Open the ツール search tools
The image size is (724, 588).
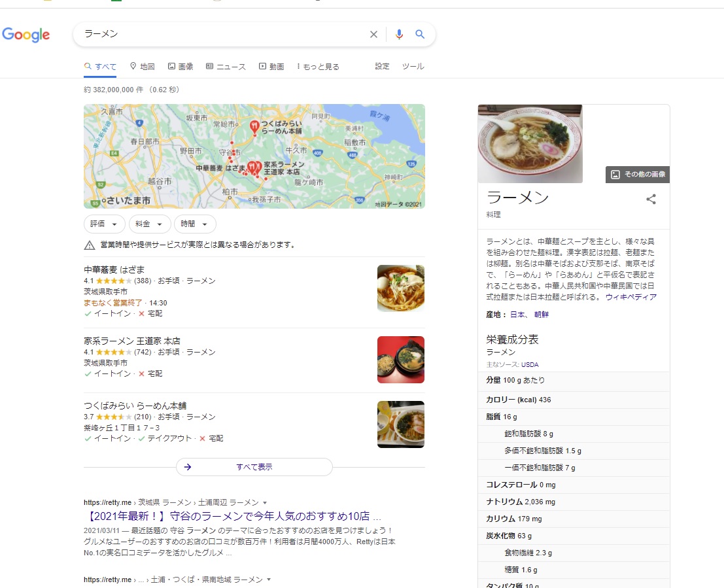[413, 67]
